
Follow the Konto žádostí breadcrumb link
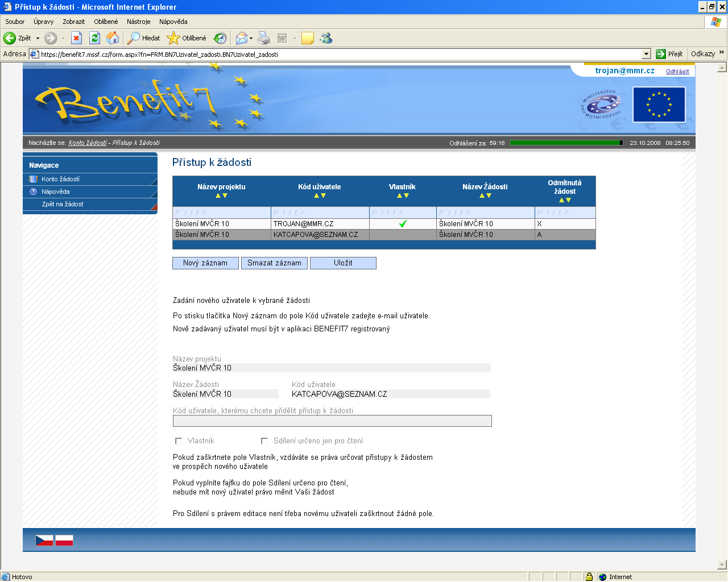click(x=88, y=143)
